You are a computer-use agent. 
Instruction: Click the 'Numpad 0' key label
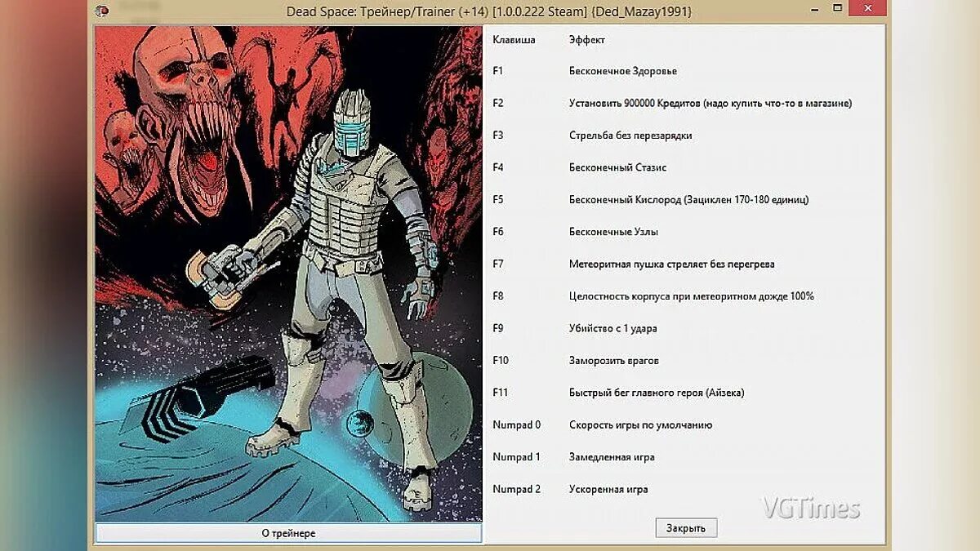(x=517, y=424)
